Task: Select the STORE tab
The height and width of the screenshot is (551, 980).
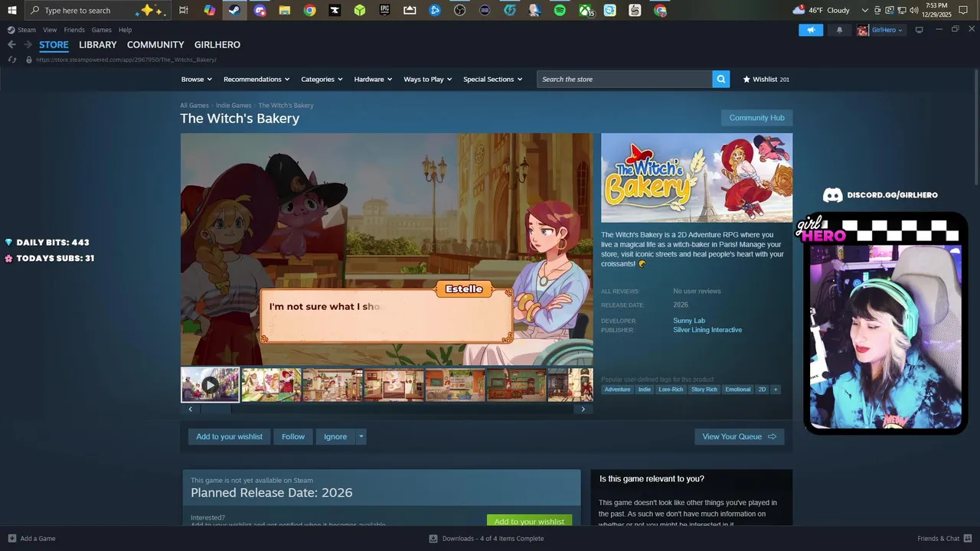Action: click(x=54, y=44)
